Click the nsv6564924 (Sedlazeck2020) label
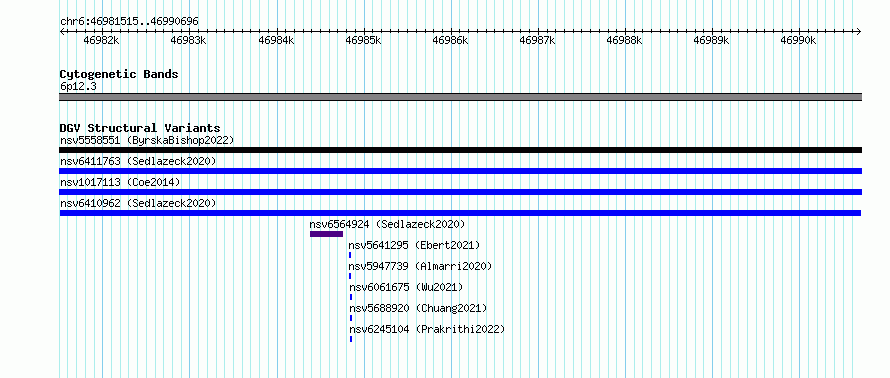 387,224
